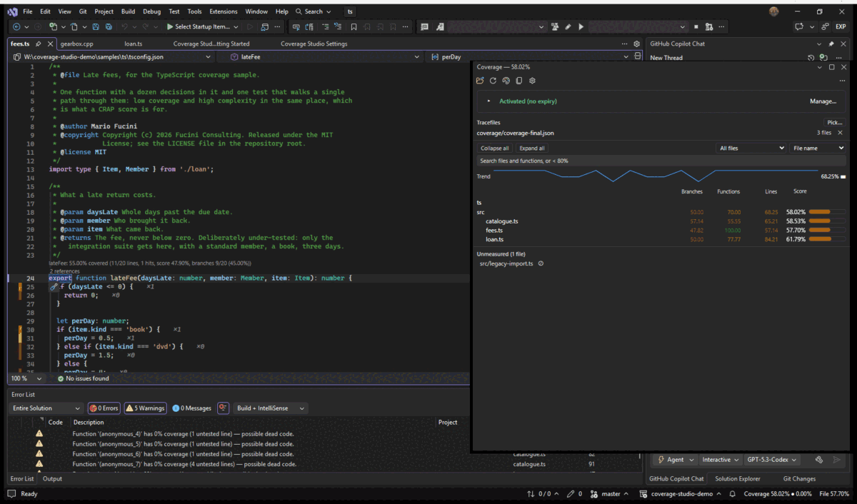This screenshot has height=504, width=857.
Task: Click the user account avatar
Action: 774,11
